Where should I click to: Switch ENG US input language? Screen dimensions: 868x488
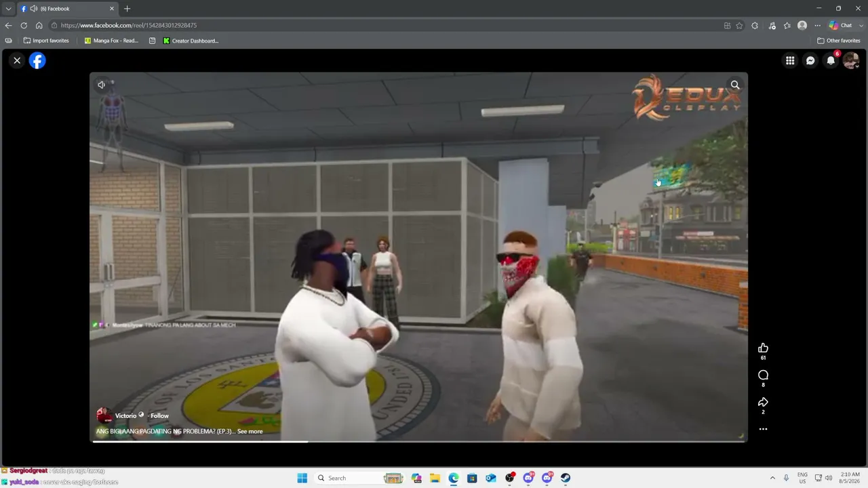pos(802,478)
